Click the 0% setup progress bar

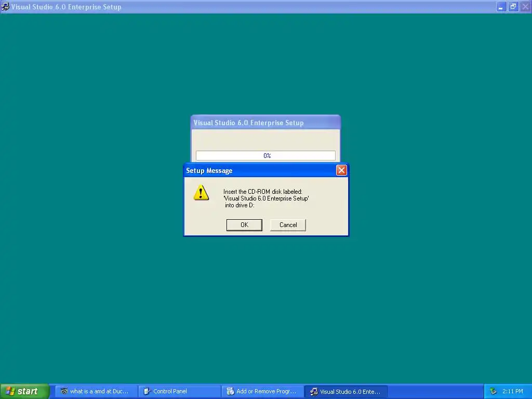(265, 156)
